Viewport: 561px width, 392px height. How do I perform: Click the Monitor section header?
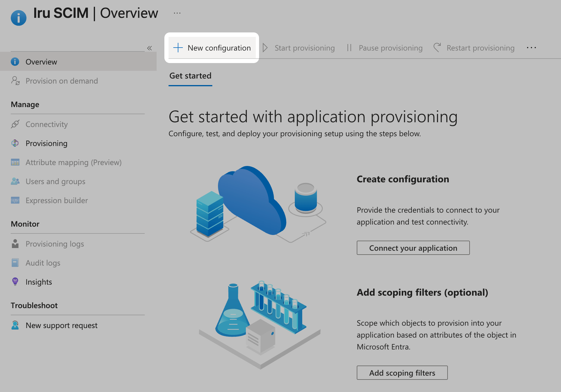(25, 224)
